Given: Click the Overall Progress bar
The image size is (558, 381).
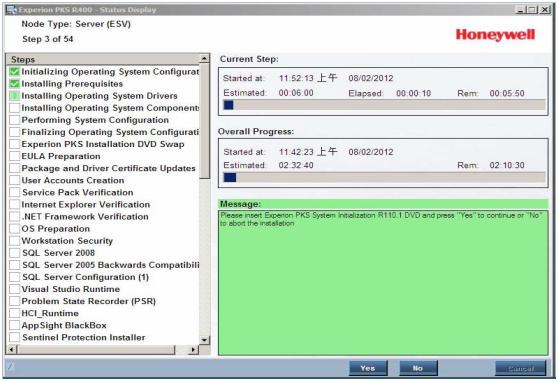Looking at the screenshot, I should tap(384, 178).
